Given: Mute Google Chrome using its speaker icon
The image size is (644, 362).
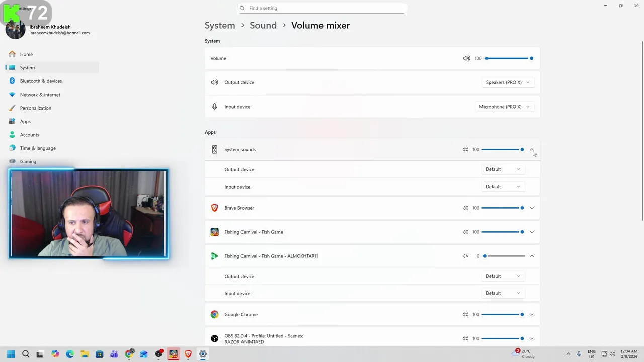Looking at the screenshot, I should click(x=465, y=314).
